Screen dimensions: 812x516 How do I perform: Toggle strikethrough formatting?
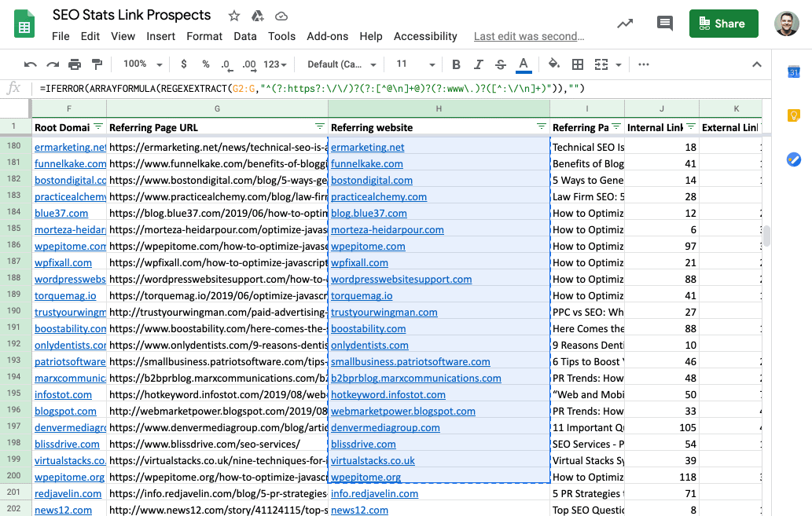(501, 64)
